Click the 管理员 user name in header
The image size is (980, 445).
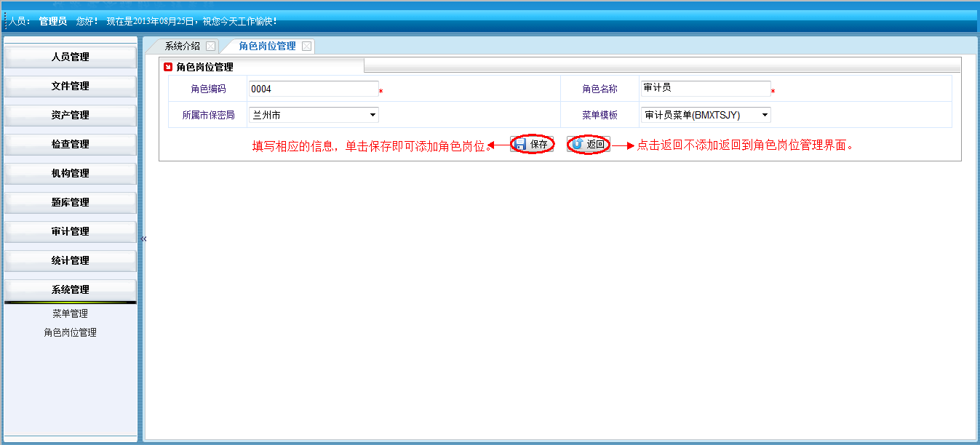click(53, 22)
